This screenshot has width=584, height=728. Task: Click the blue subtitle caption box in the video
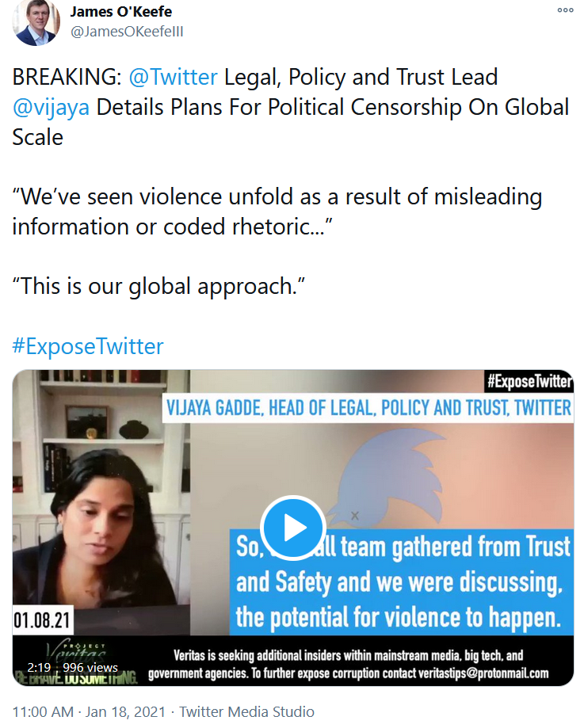click(x=402, y=582)
